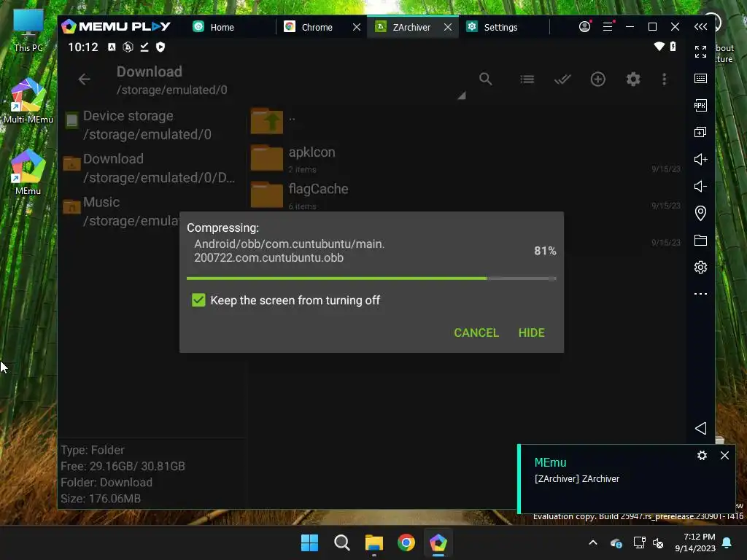Image resolution: width=747 pixels, height=560 pixels.
Task: Open the ZArchiver search icon
Action: 485,79
